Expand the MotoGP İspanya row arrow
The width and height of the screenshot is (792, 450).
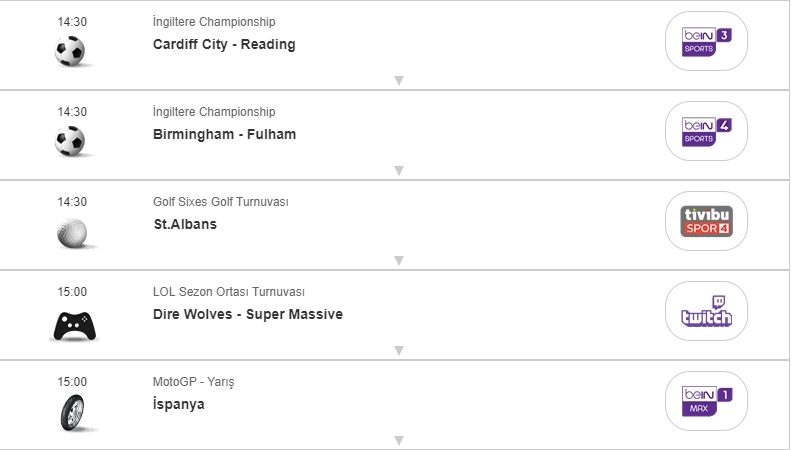pyautogui.click(x=398, y=440)
